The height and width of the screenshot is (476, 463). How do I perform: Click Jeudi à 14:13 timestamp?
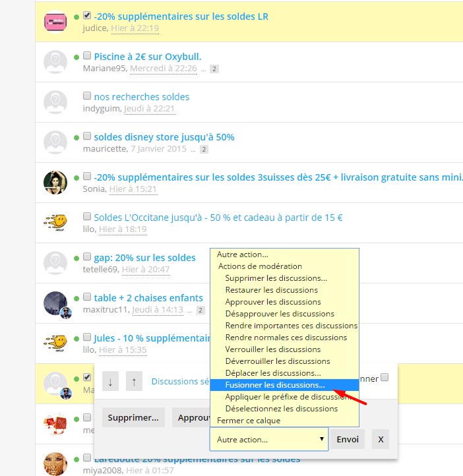click(x=158, y=310)
